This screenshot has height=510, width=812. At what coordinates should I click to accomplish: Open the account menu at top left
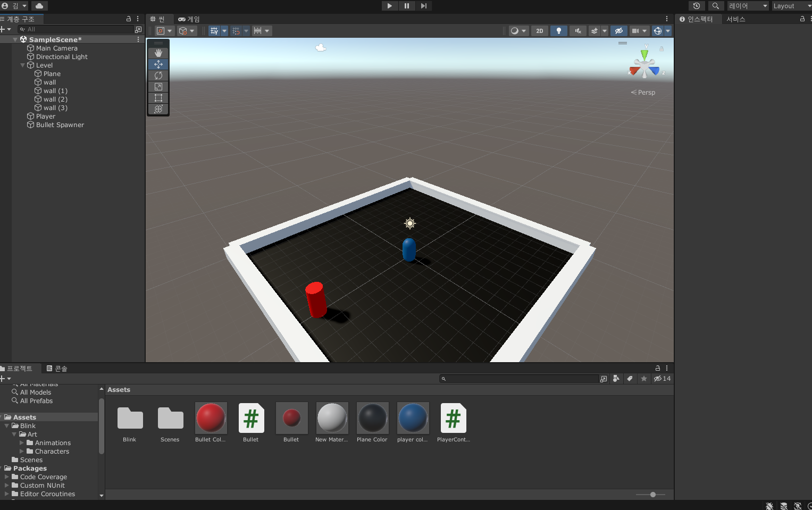pyautogui.click(x=14, y=6)
